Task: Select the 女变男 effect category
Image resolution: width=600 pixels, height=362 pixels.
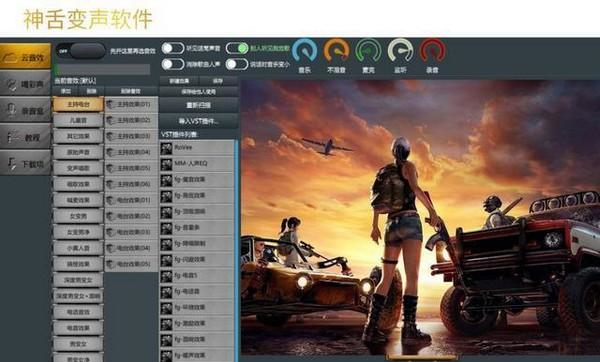Action: (x=78, y=216)
